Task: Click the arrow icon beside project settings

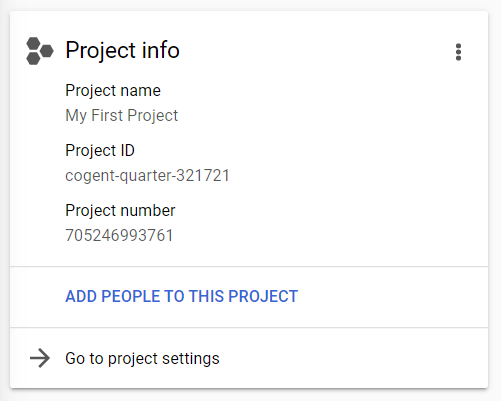Action: point(40,358)
